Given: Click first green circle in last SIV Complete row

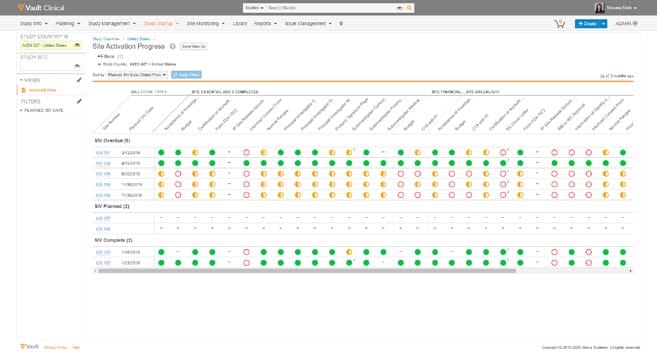Looking at the screenshot, I should click(x=161, y=263).
